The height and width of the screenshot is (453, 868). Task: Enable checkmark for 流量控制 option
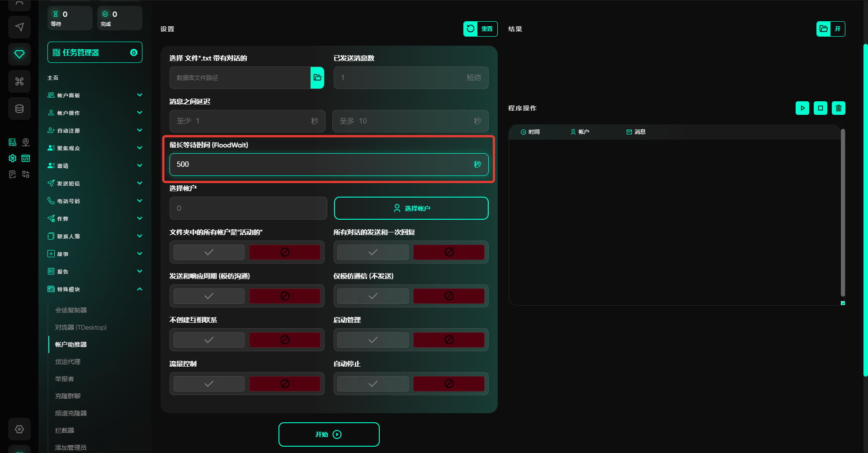tap(209, 384)
